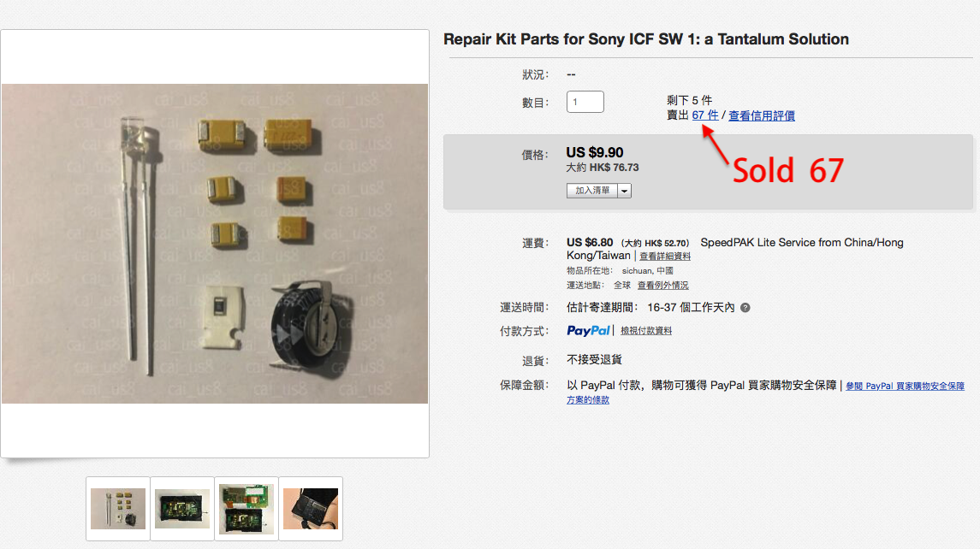Open the 67 件 sold link
Viewport: 980px width, 549px height.
pyautogui.click(x=705, y=115)
